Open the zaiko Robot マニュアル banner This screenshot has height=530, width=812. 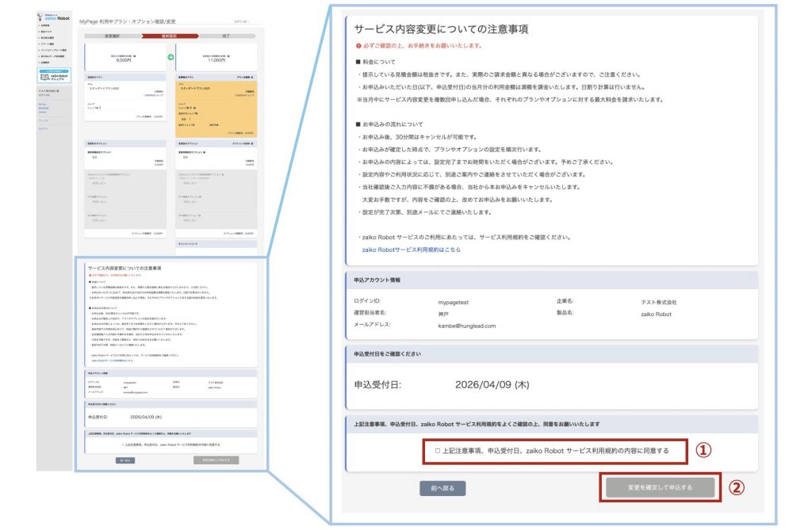tap(54, 75)
